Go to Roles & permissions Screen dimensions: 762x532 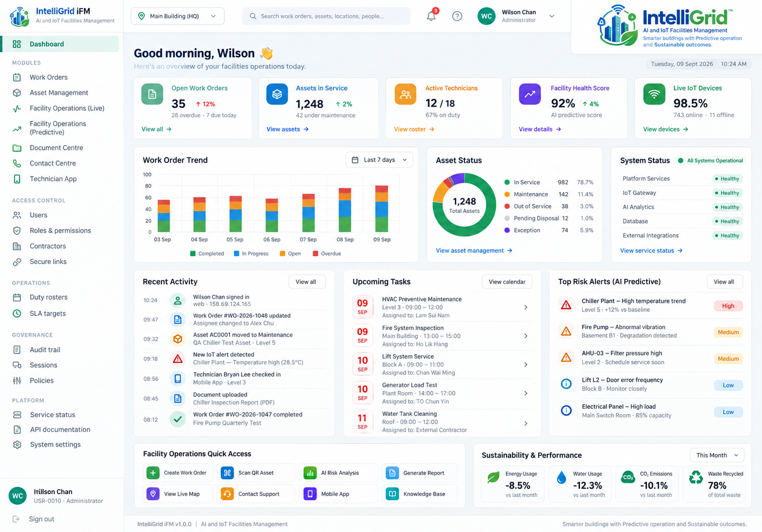click(x=60, y=230)
